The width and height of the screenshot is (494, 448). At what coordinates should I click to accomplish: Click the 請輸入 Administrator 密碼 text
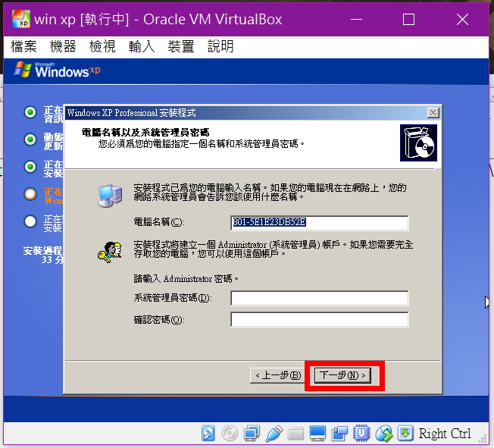pos(186,279)
